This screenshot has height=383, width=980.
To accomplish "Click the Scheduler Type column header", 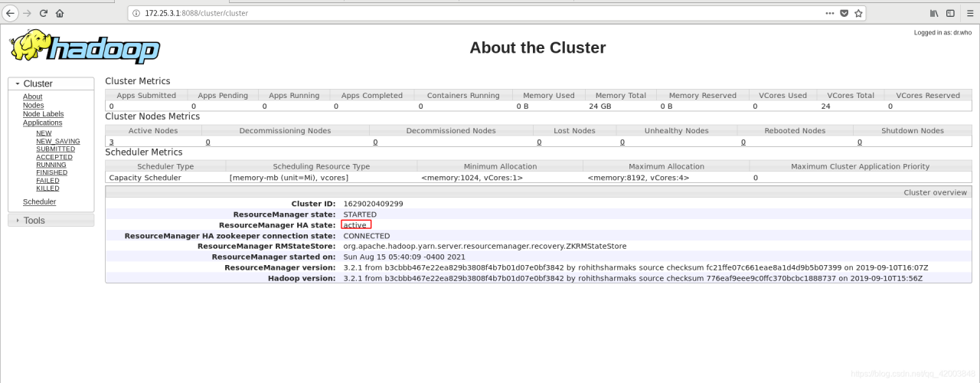I will pyautogui.click(x=165, y=166).
